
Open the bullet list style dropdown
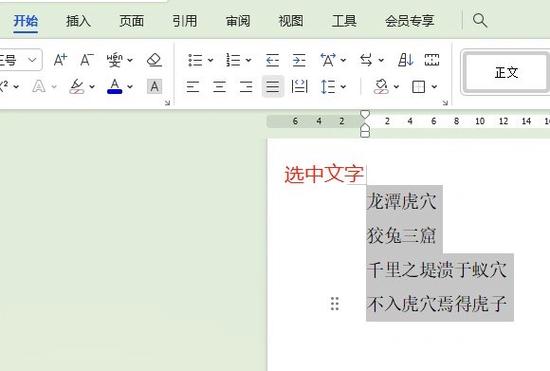click(x=210, y=60)
